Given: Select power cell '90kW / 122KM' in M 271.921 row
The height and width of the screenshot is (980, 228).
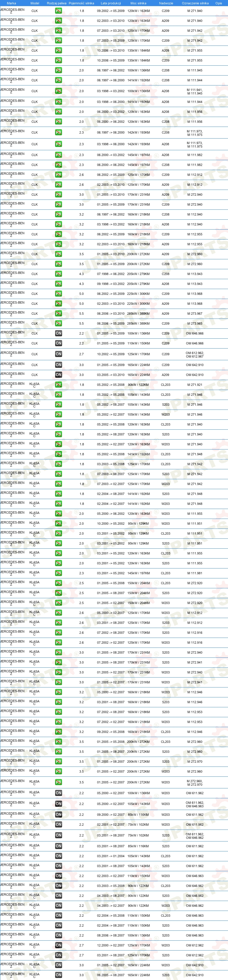Looking at the screenshot, I should (x=138, y=385).
